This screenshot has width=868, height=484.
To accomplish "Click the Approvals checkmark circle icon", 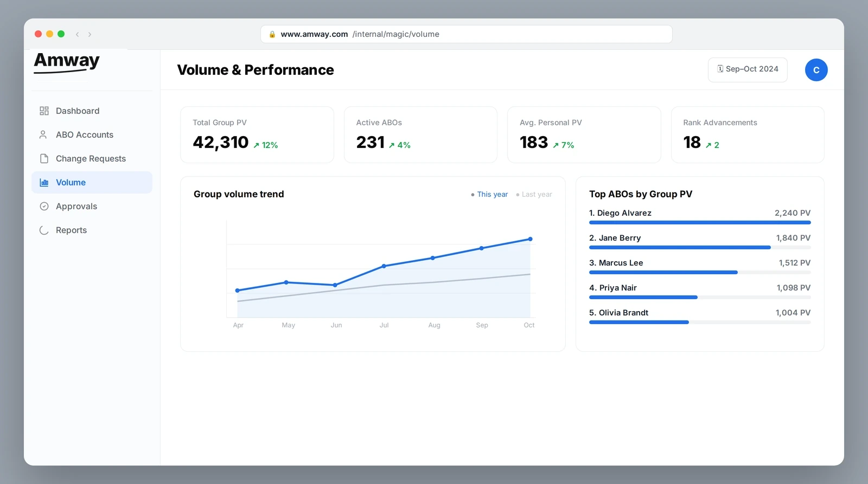I will click(x=44, y=206).
